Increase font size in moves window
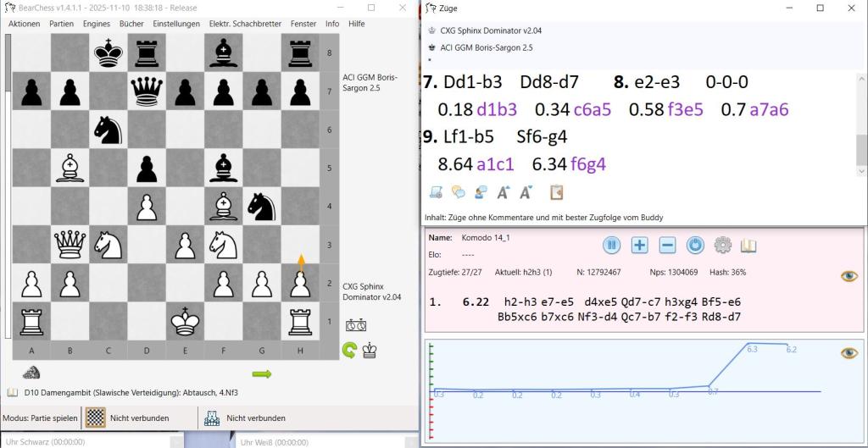This screenshot has height=448, width=868. pos(503,192)
